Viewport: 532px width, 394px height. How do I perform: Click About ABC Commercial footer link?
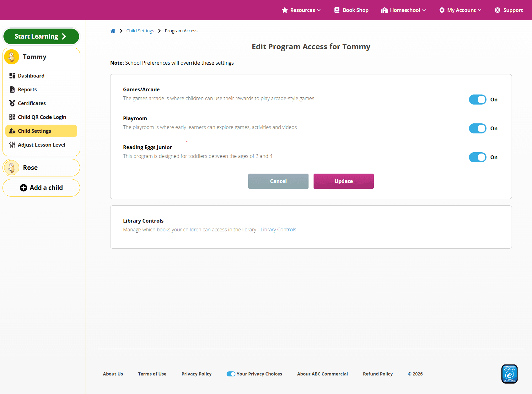coord(323,374)
